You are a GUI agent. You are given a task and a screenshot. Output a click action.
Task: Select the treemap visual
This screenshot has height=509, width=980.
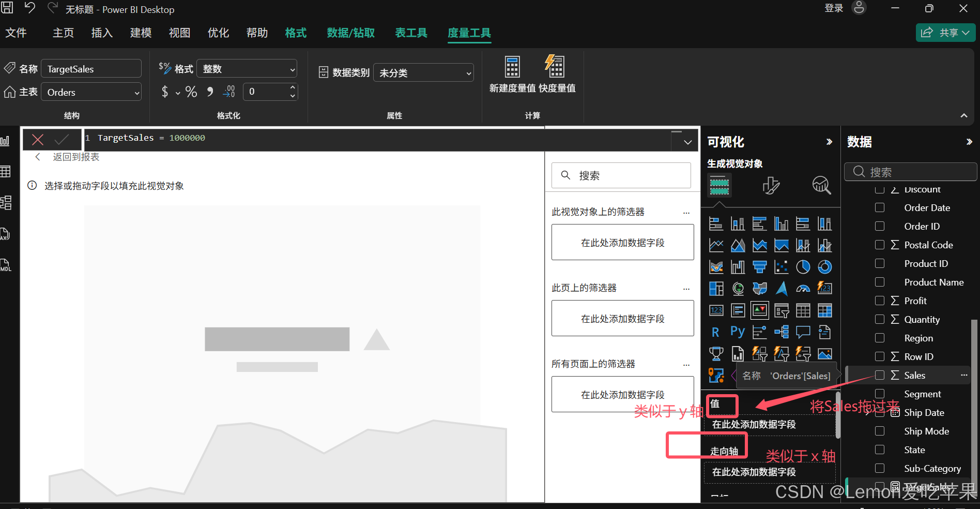pyautogui.click(x=716, y=289)
